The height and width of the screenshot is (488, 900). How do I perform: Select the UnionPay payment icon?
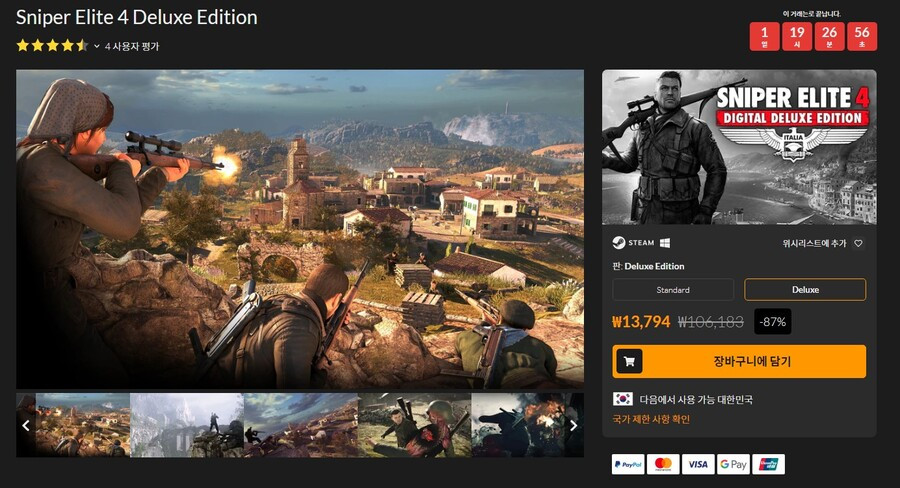point(768,464)
